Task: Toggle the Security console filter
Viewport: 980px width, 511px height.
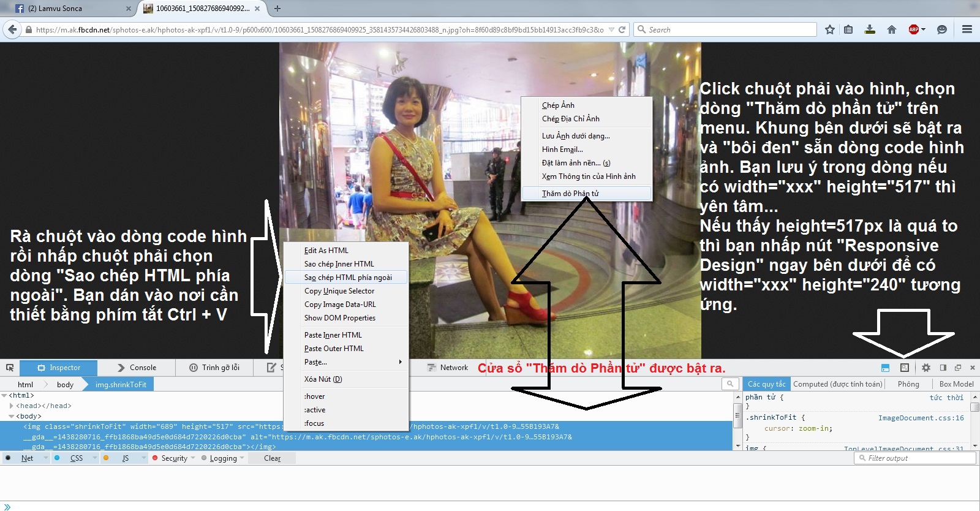Action: (x=174, y=458)
